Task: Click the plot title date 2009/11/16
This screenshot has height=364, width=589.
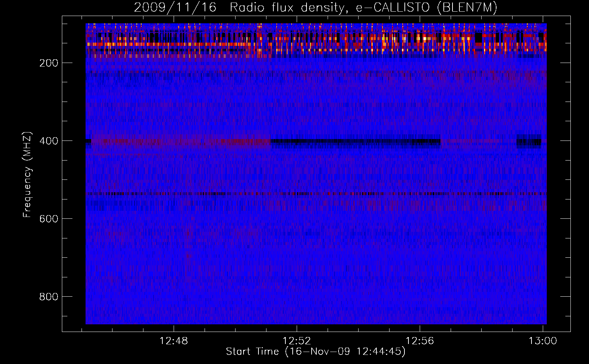Action: tap(175, 7)
